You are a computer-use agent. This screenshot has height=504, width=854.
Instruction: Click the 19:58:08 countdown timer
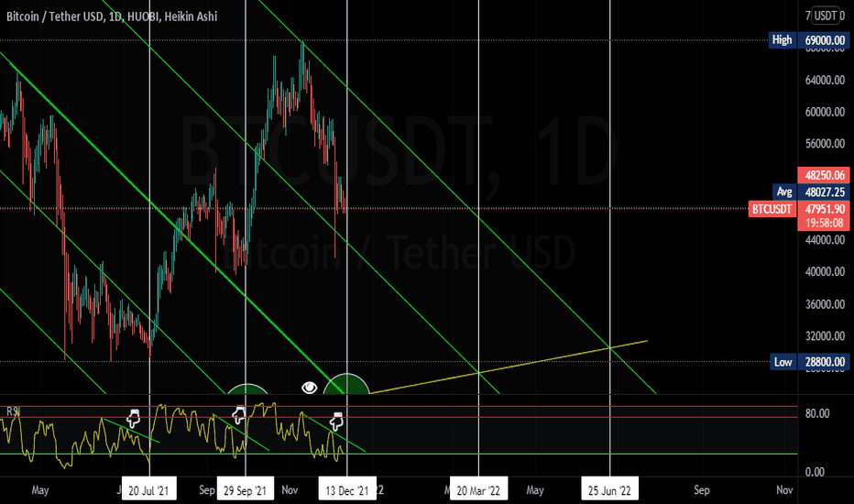(825, 223)
